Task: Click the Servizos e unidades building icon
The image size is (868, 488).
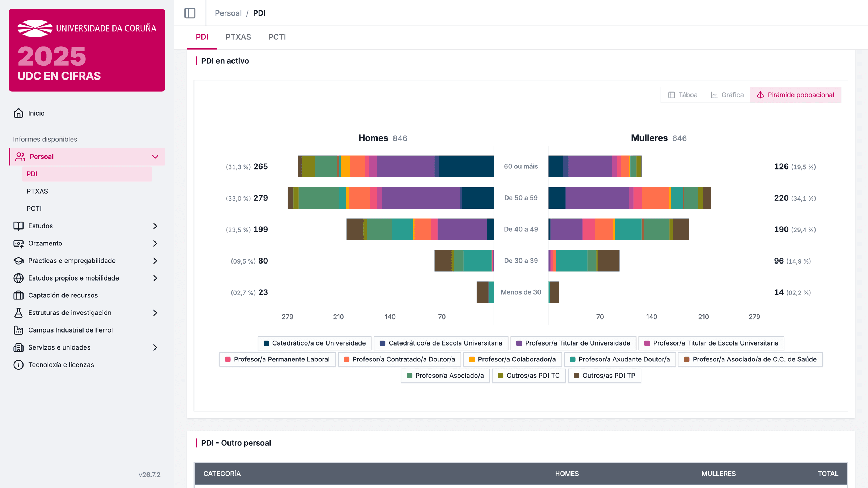Action: click(18, 347)
